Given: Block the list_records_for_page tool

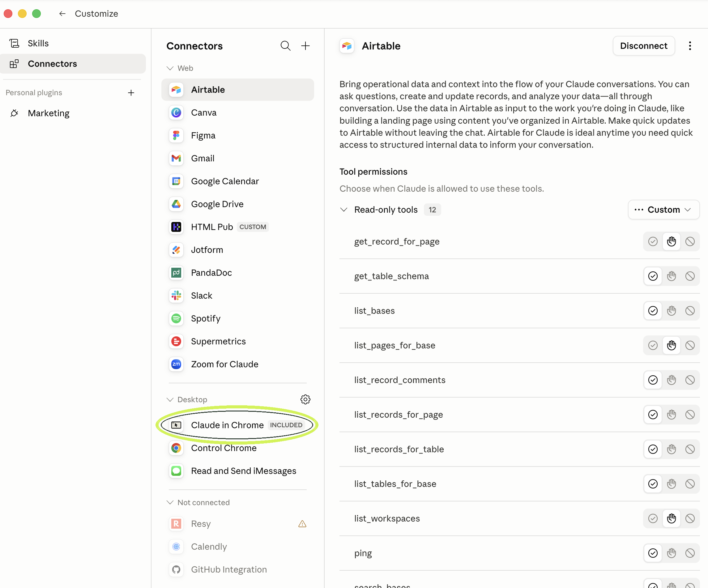Looking at the screenshot, I should [690, 415].
